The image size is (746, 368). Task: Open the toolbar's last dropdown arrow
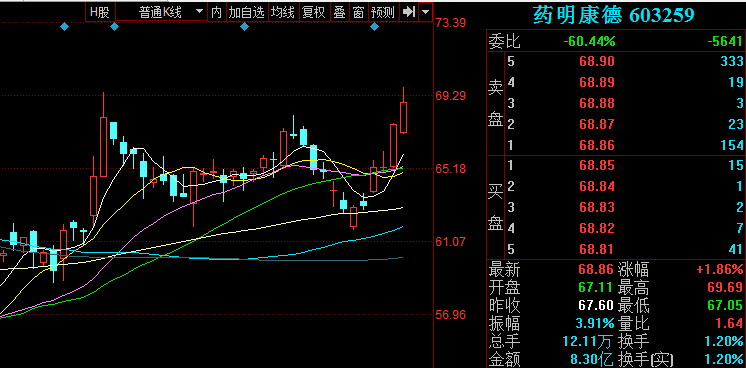click(426, 12)
